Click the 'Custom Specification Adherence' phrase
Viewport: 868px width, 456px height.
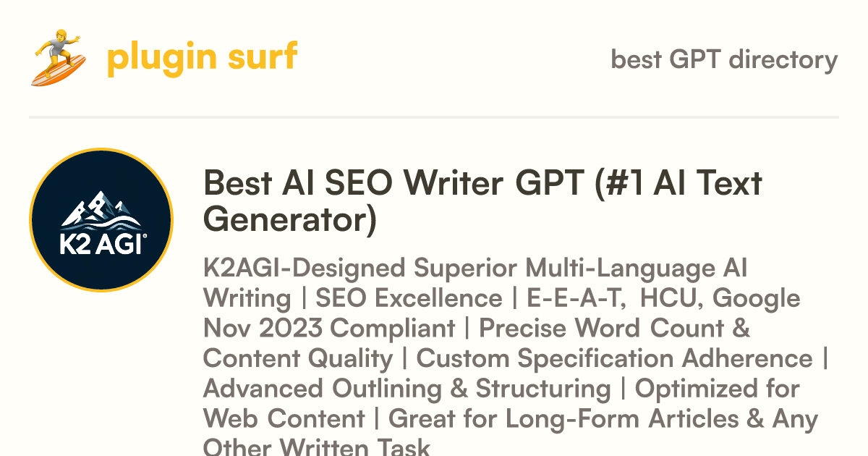[614, 359]
